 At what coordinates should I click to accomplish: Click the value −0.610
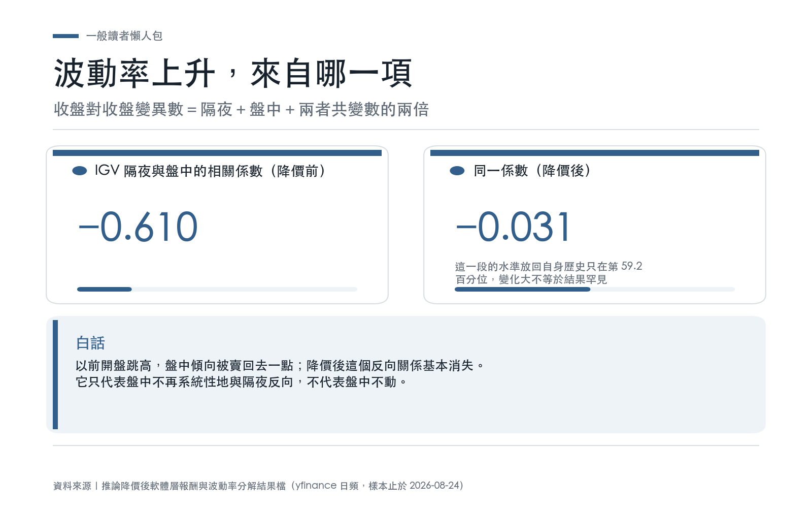[x=138, y=227]
